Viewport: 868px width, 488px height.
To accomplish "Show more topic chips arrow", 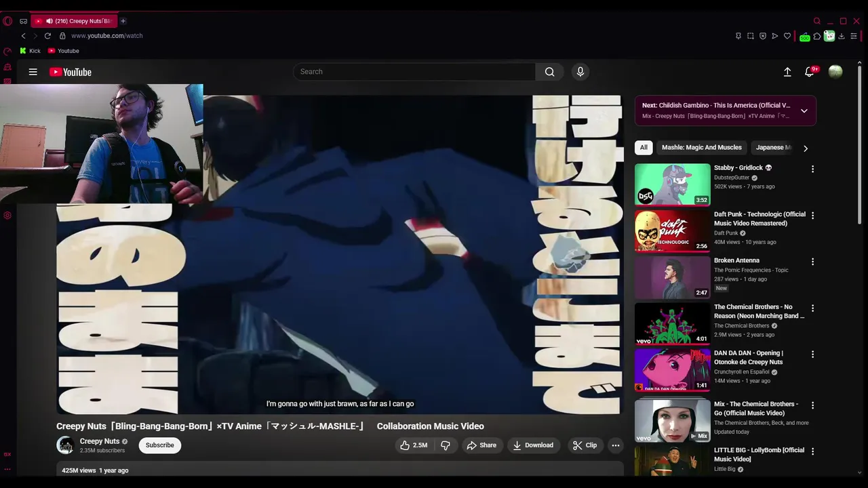I will pos(806,148).
